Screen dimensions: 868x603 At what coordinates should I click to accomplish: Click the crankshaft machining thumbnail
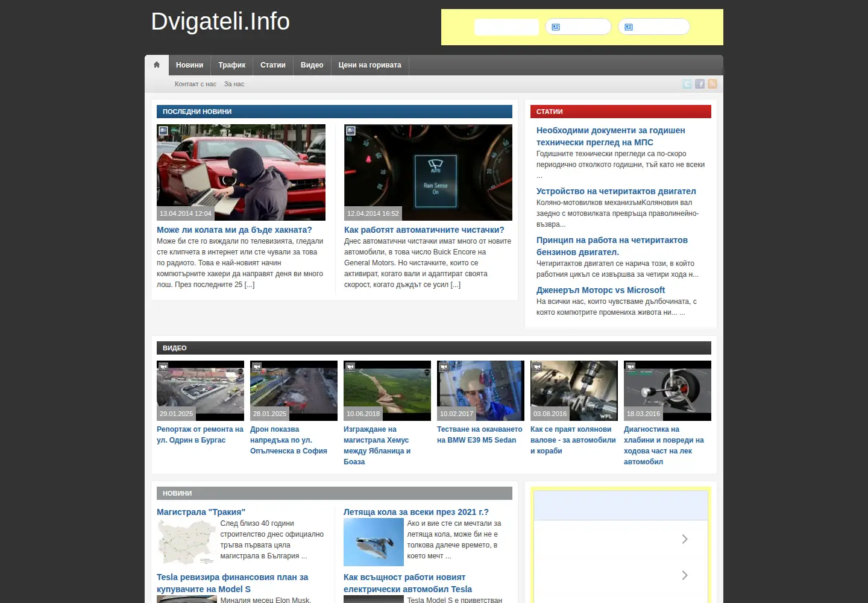[574, 391]
